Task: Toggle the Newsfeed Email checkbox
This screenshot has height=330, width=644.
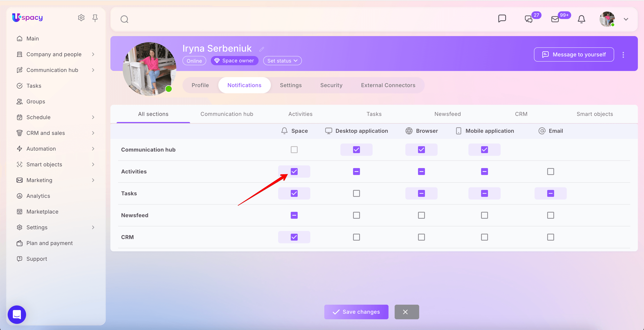Action: [x=550, y=215]
